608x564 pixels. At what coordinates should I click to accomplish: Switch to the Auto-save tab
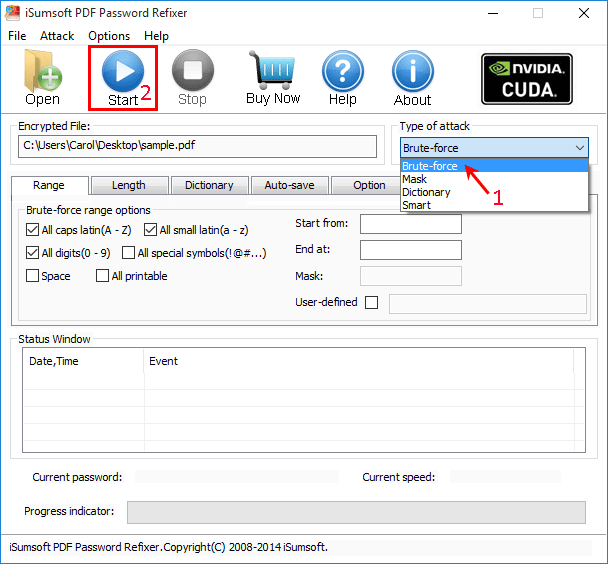pos(289,185)
